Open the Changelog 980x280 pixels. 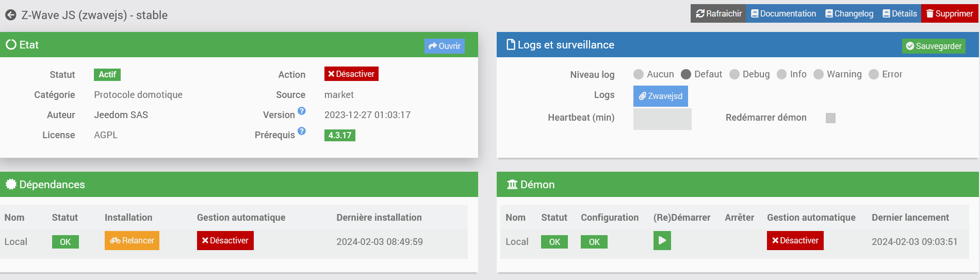click(x=849, y=13)
